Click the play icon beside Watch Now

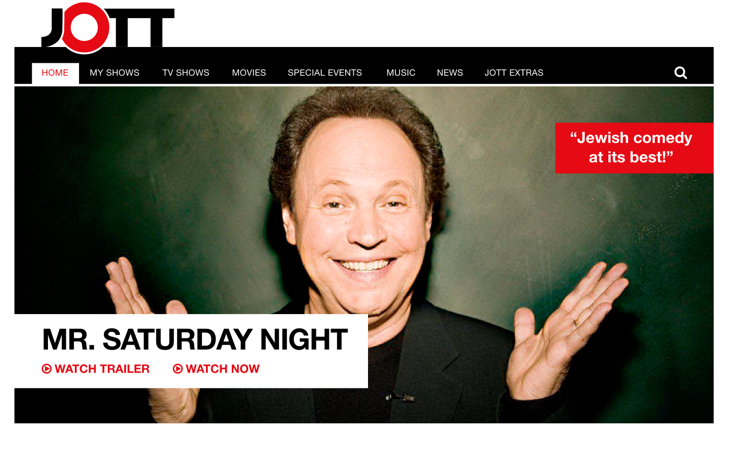coord(178,369)
